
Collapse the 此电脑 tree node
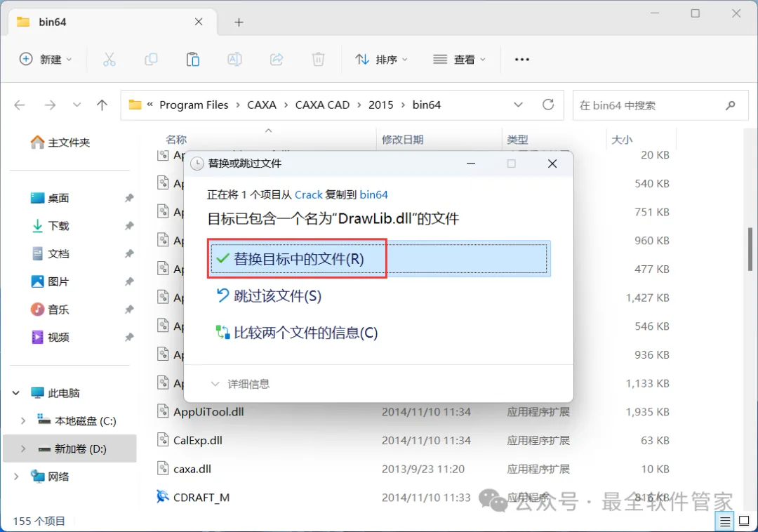coord(16,393)
